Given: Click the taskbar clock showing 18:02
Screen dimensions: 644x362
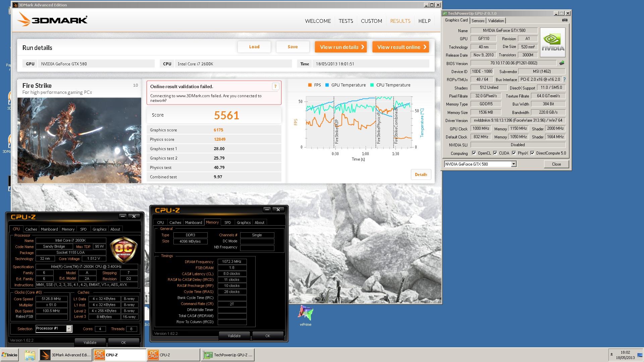Looking at the screenshot, I should (625, 352).
